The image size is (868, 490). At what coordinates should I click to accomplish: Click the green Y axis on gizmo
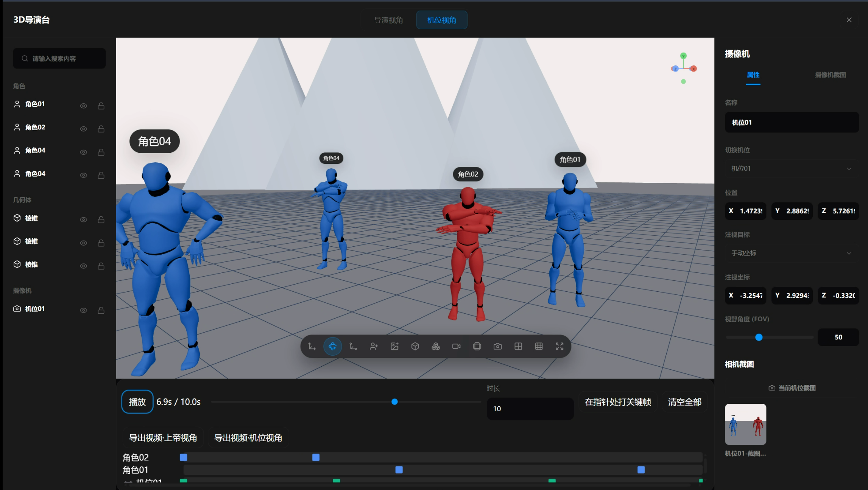(x=683, y=56)
